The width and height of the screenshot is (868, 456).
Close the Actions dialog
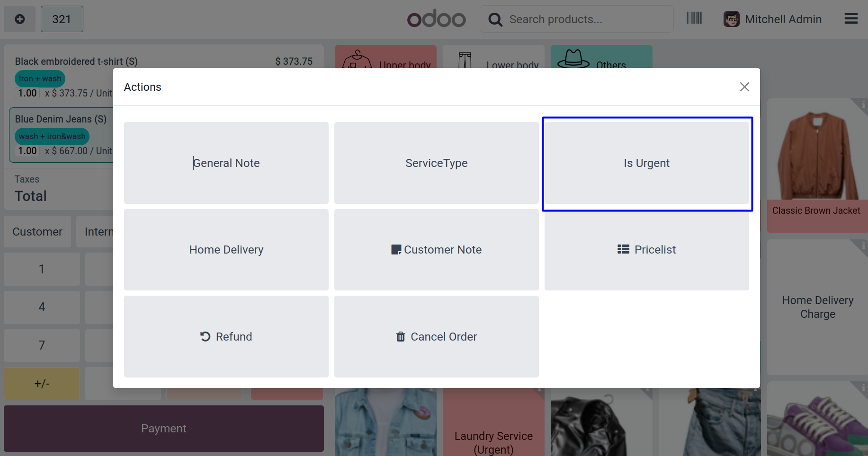744,87
